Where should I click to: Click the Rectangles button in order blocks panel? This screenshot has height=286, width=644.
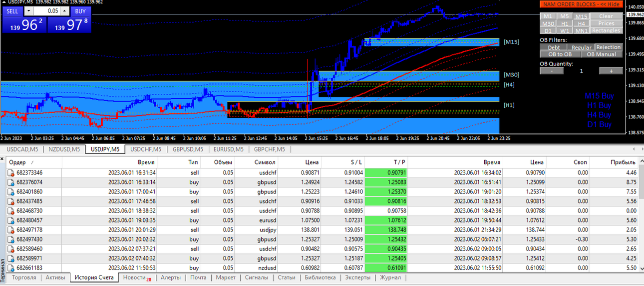606,30
